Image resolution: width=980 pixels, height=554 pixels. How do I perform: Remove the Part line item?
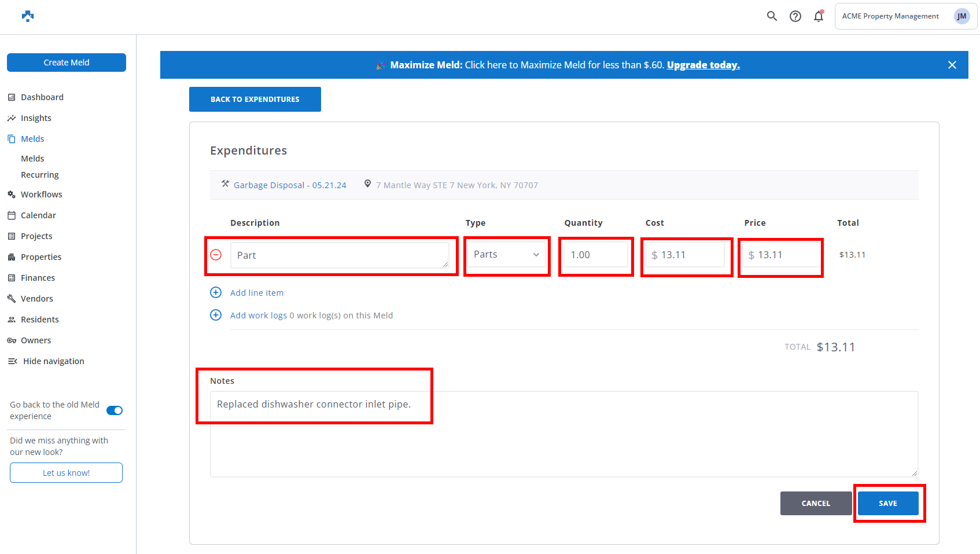tap(216, 255)
